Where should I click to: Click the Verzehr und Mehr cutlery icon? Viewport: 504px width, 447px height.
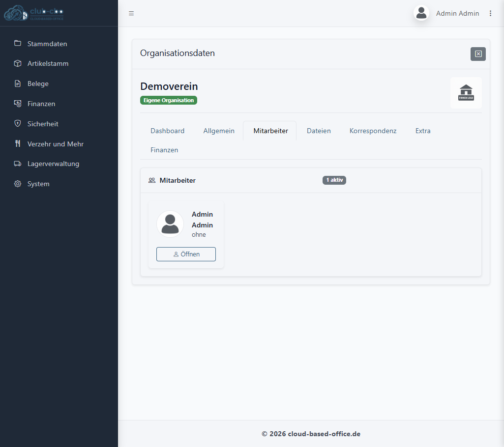pos(18,143)
